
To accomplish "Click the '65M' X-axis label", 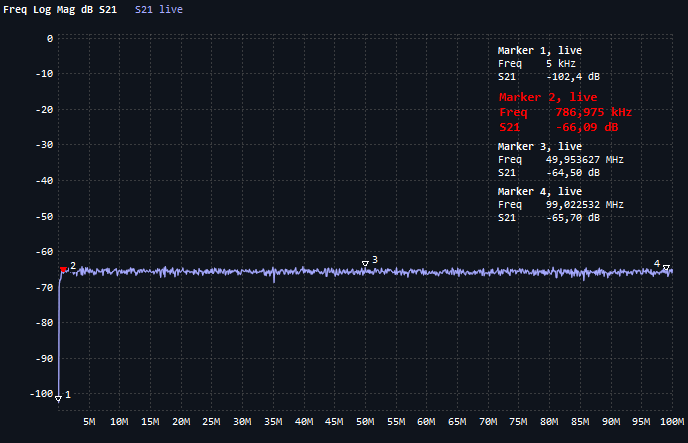I will [457, 422].
